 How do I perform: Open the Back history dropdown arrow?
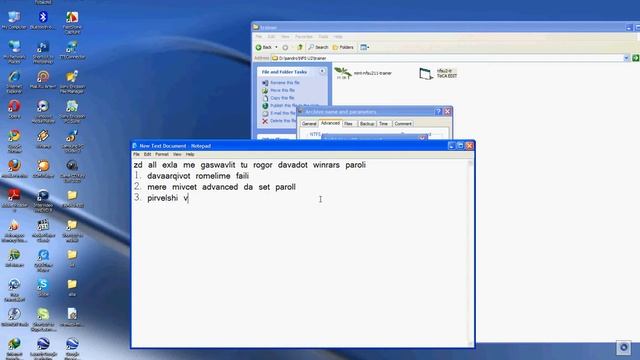pos(276,47)
